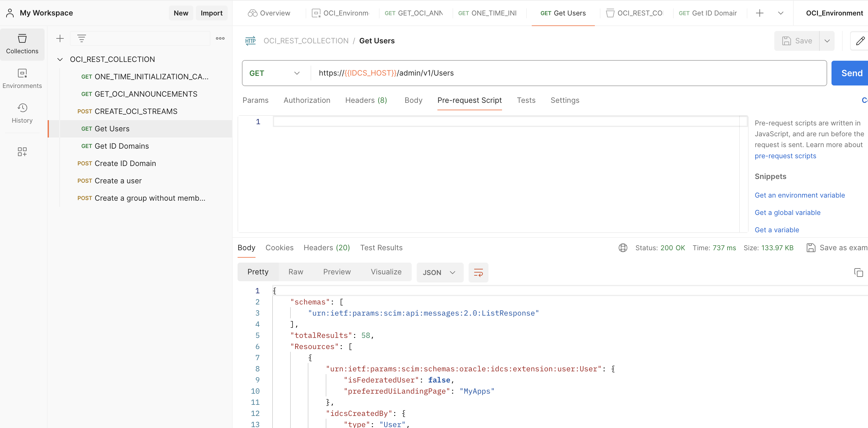868x428 pixels.
Task: Open the pre-request scripts help link
Action: point(785,156)
